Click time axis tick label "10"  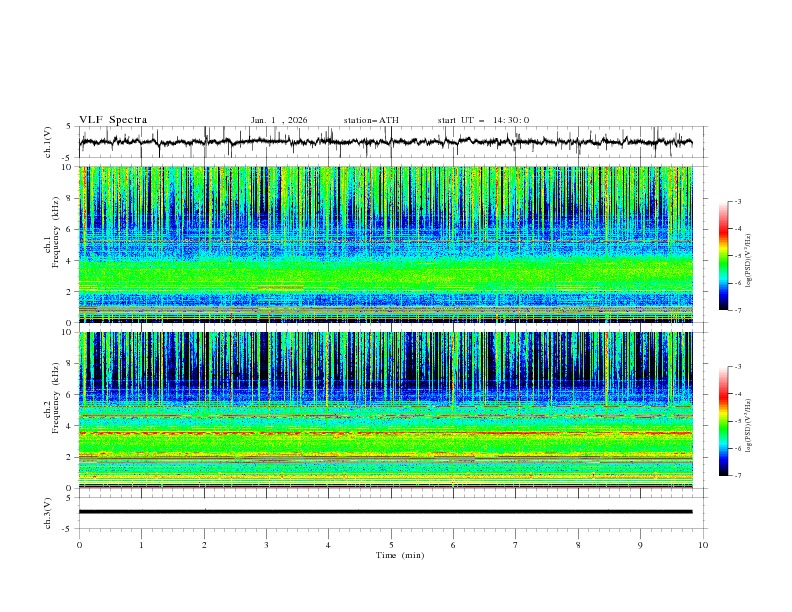coord(703,545)
